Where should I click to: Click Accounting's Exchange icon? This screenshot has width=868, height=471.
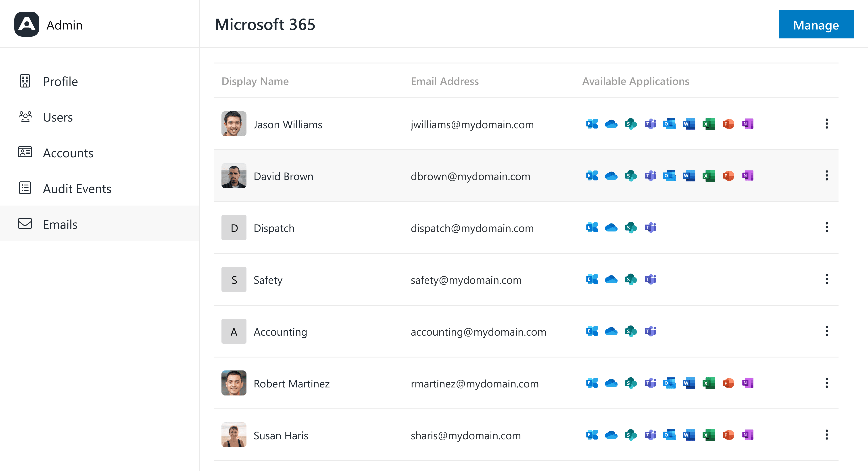click(592, 331)
